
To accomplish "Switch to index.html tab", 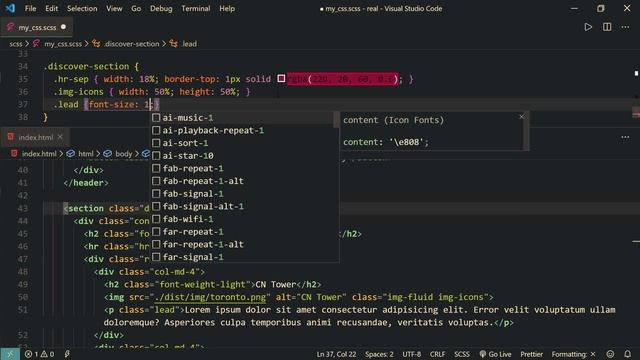I will coord(35,137).
